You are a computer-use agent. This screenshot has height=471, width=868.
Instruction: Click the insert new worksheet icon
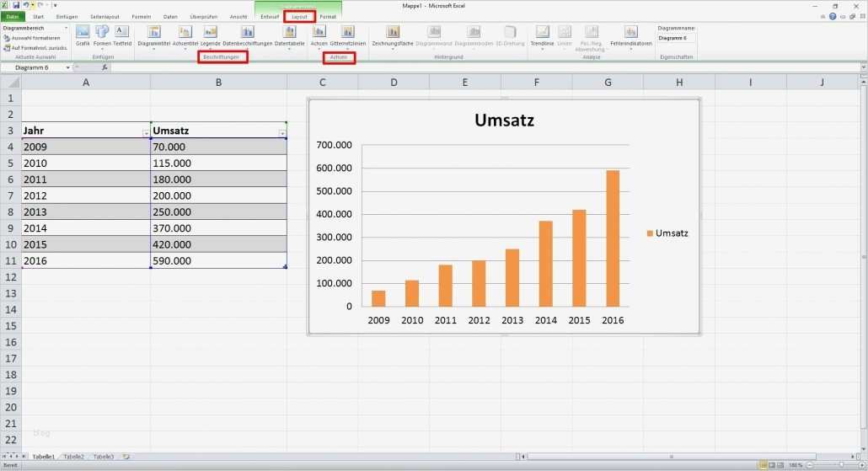126,457
